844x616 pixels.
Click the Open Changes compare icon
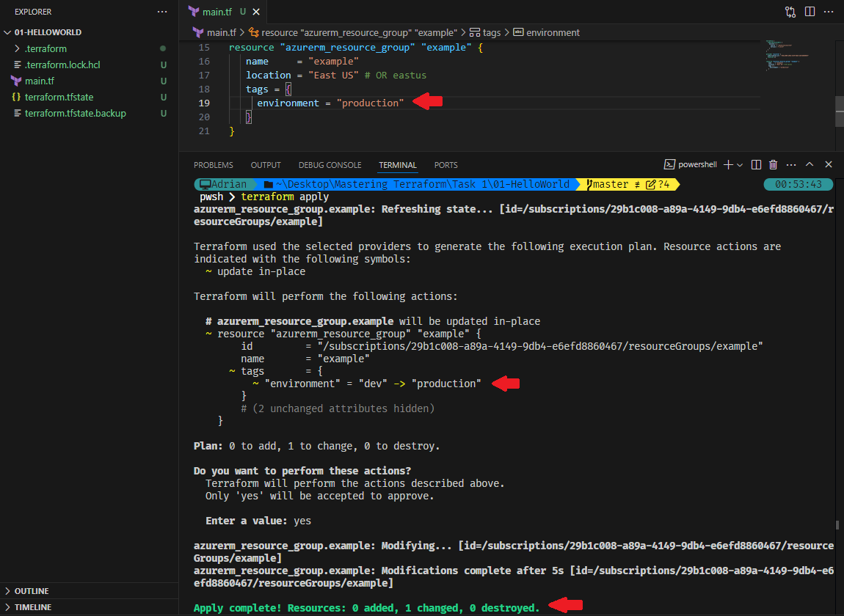[x=790, y=11]
